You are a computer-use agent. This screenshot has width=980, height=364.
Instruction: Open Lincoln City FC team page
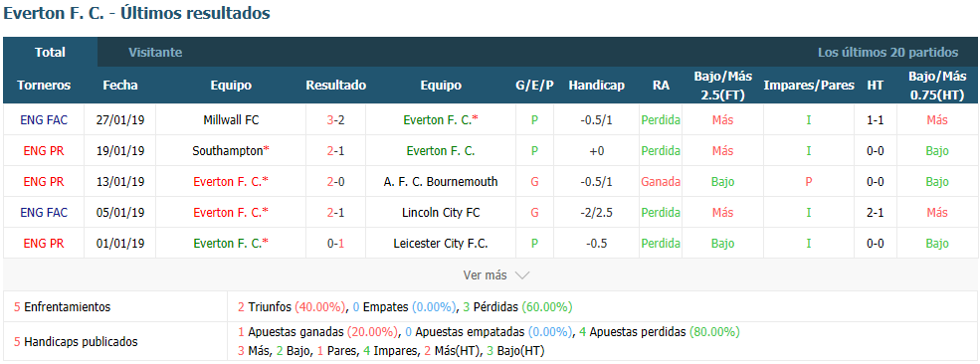pos(441,212)
